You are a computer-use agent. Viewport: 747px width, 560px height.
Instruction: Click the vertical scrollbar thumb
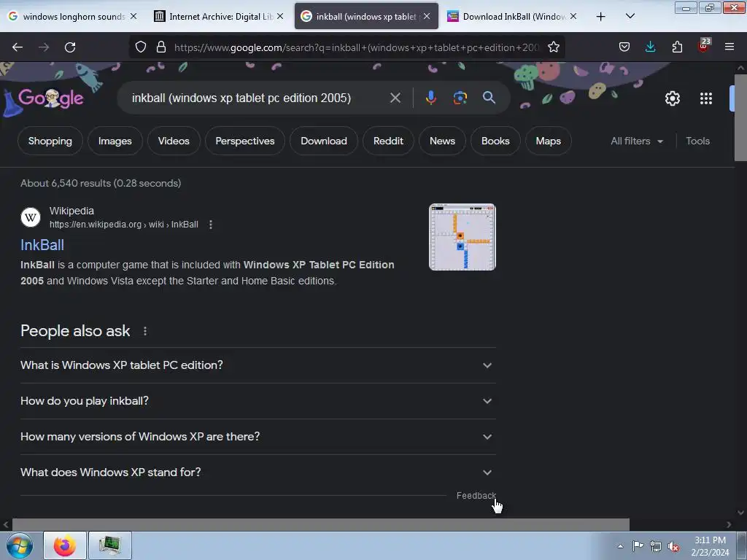(740, 118)
